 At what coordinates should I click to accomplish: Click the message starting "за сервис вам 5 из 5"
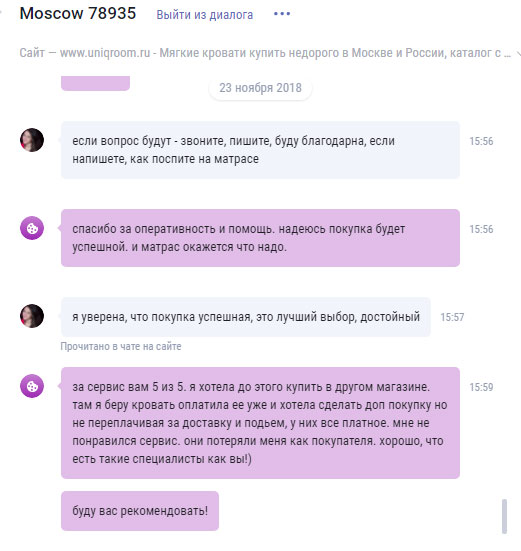(260, 423)
